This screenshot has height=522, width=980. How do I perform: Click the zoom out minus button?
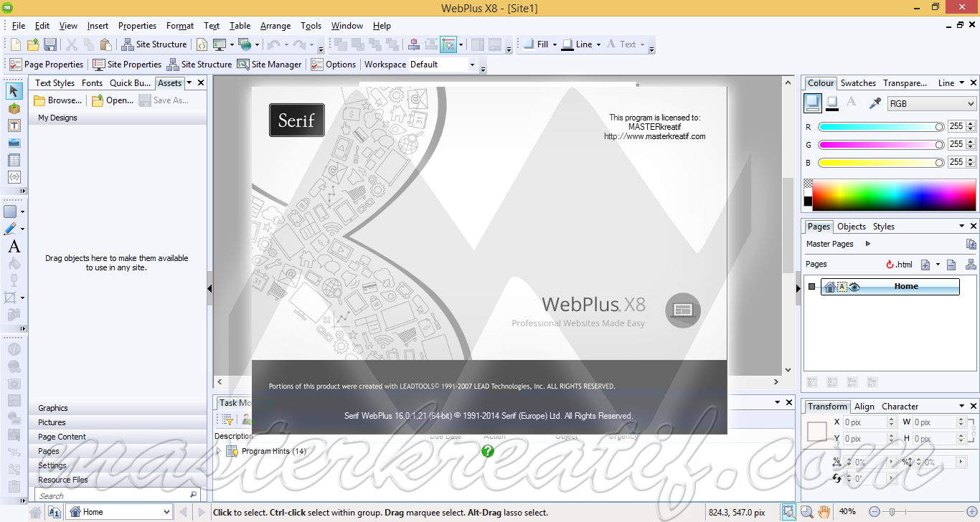click(874, 512)
